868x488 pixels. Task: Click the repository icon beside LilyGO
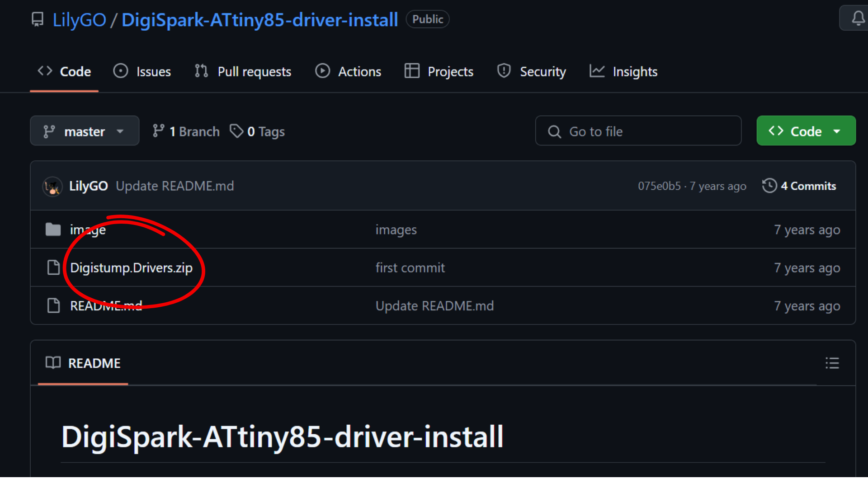(x=38, y=19)
